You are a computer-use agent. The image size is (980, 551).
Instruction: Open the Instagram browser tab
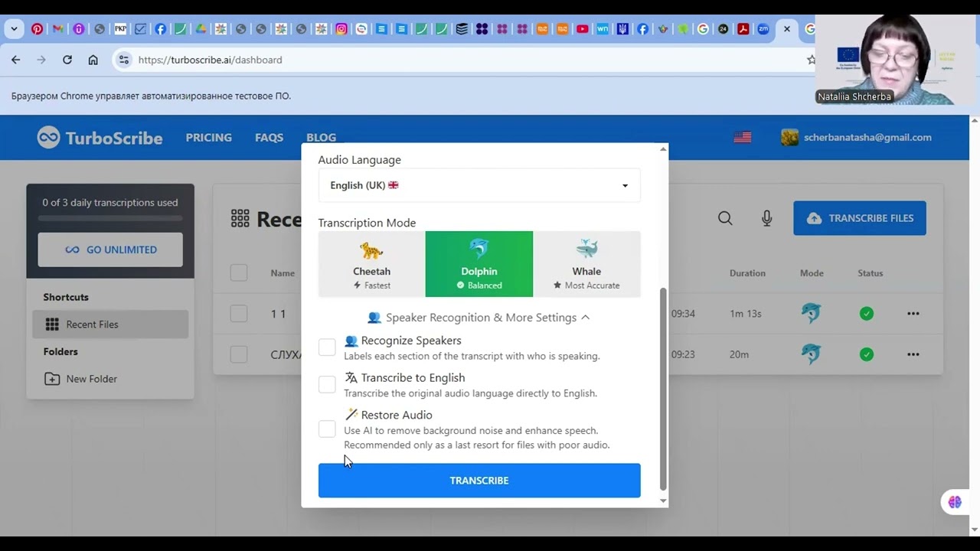click(341, 29)
